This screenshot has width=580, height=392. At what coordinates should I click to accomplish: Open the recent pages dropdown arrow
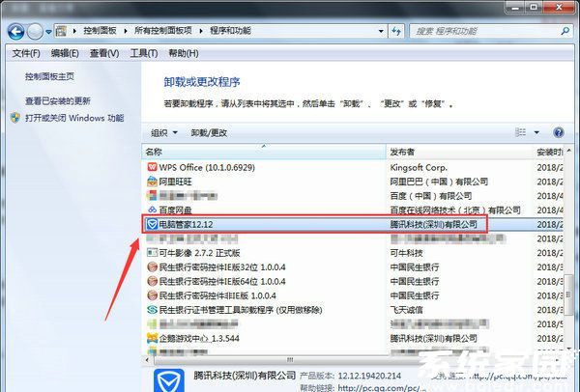[x=48, y=32]
